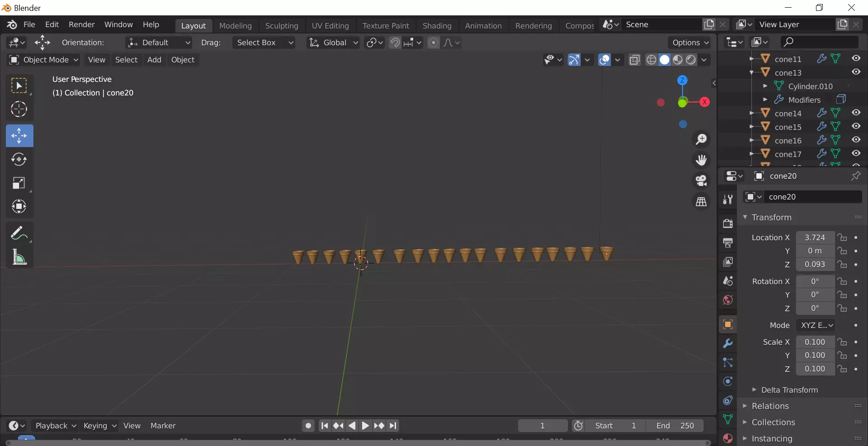Open the Output properties tab
Viewport: 868px width, 446px height.
[x=727, y=243]
